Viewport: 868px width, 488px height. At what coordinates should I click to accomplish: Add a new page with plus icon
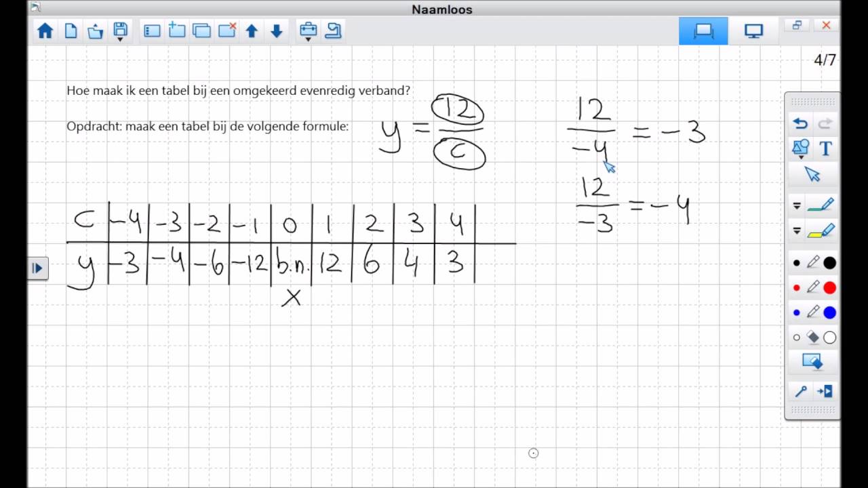click(177, 30)
